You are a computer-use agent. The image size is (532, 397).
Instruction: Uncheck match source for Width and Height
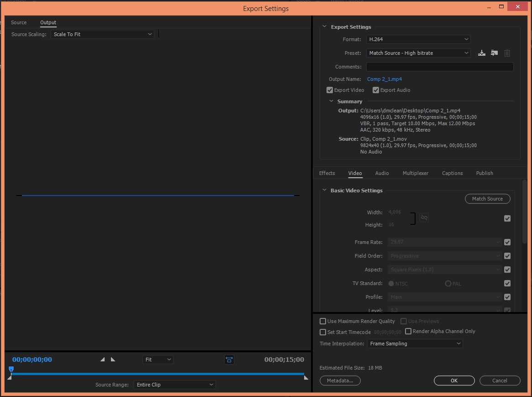507,218
